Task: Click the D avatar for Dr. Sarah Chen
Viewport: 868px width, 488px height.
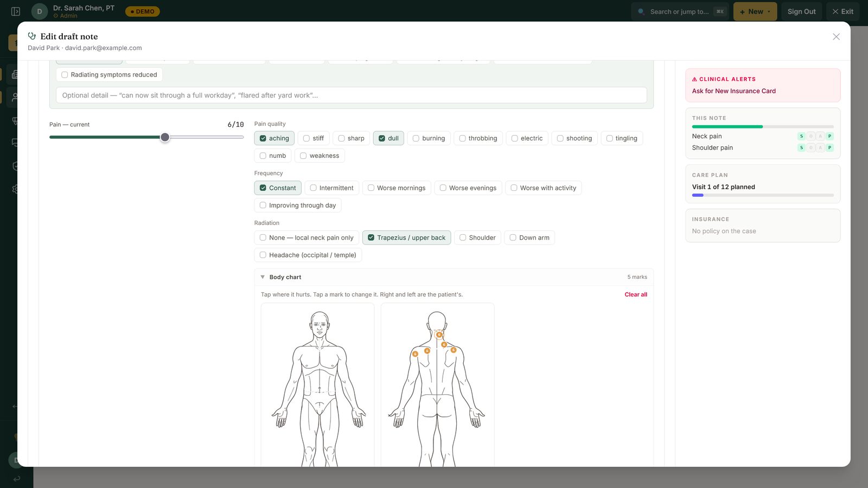Action: [x=40, y=11]
